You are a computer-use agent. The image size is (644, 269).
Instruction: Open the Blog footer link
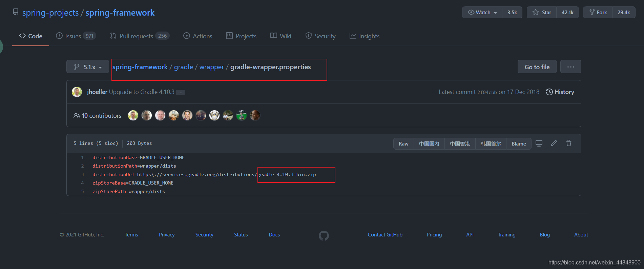(x=545, y=235)
